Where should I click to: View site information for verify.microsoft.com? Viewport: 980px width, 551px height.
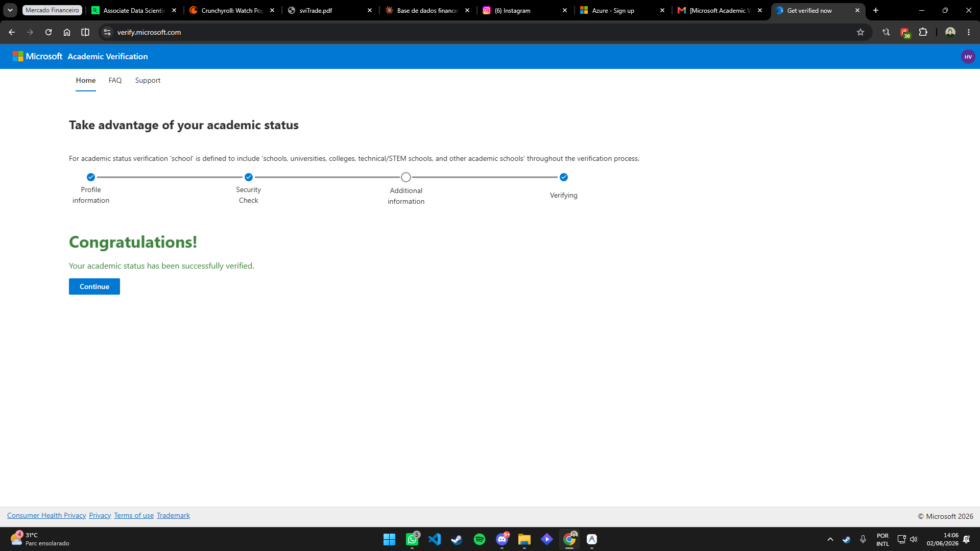107,32
